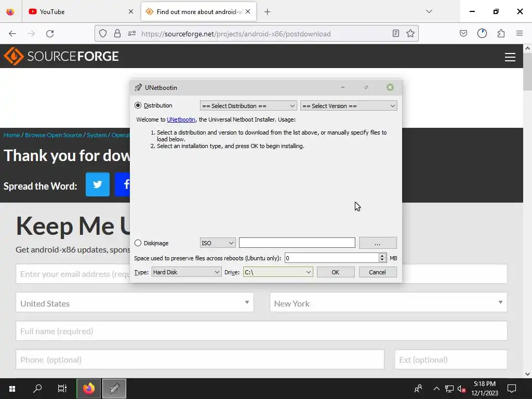532x399 pixels.
Task: List all tabs with the chevron
Action: 429,11
